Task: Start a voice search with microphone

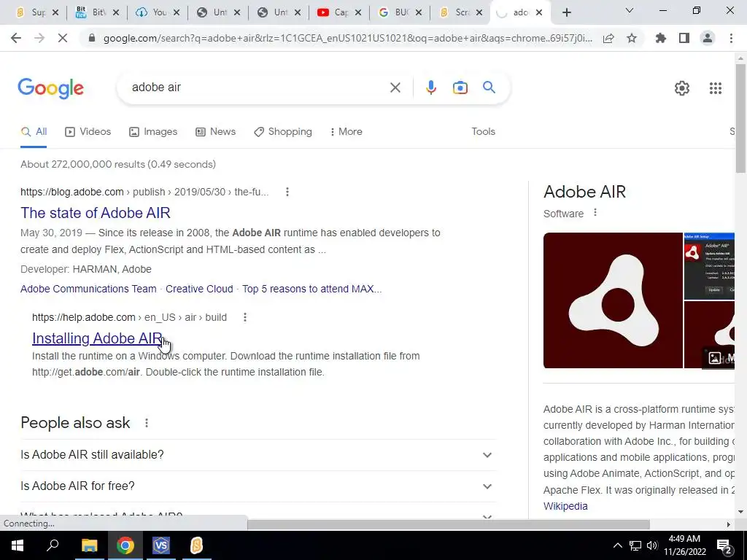Action: click(x=430, y=87)
